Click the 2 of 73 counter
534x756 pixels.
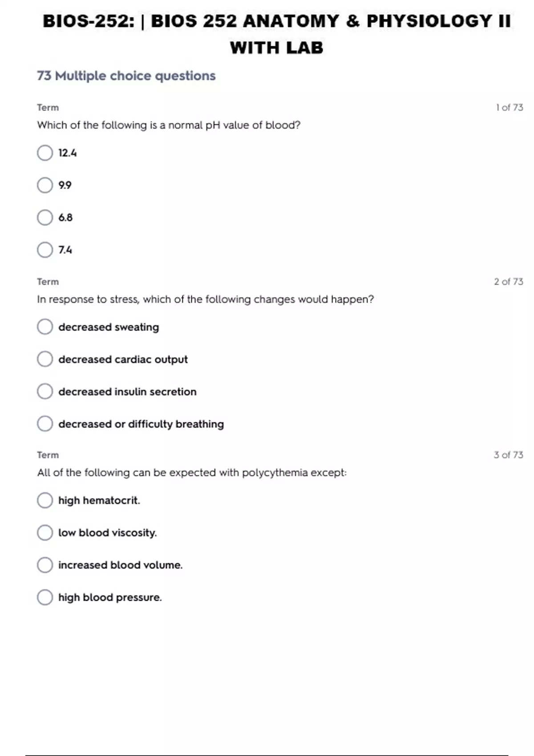pos(508,281)
